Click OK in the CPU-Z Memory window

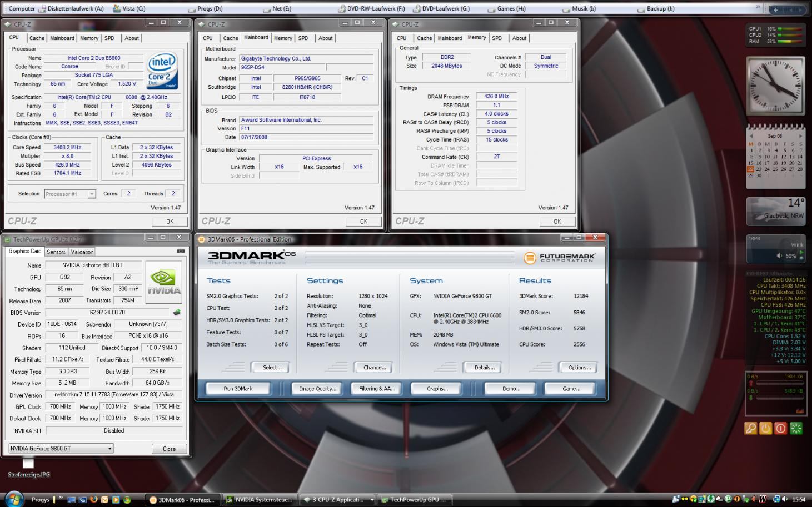pos(557,221)
